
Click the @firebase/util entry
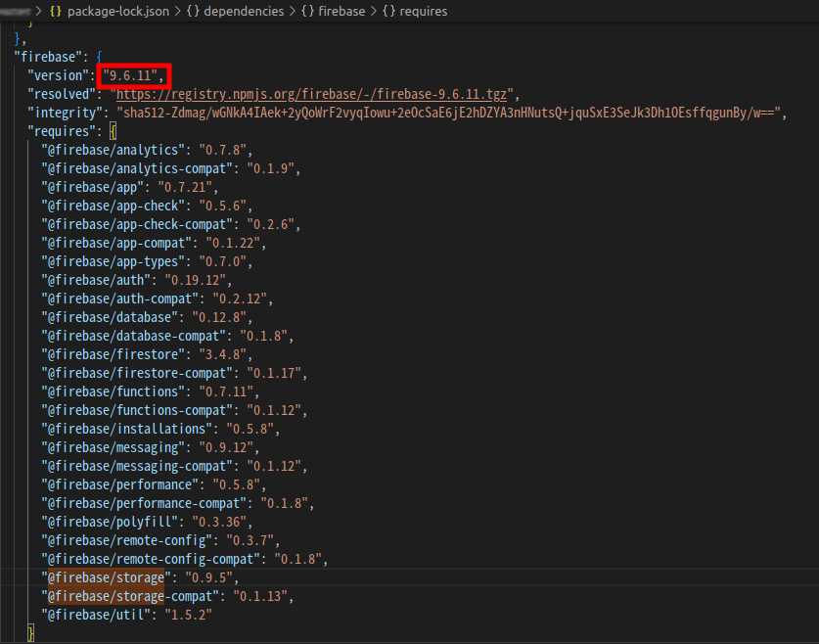point(126,616)
